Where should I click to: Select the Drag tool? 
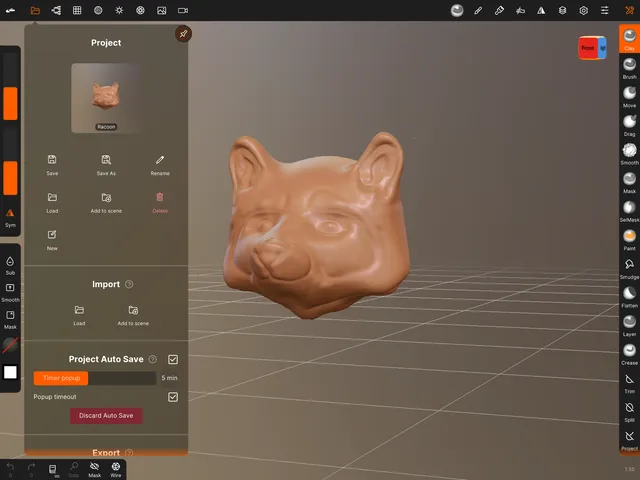(x=629, y=125)
